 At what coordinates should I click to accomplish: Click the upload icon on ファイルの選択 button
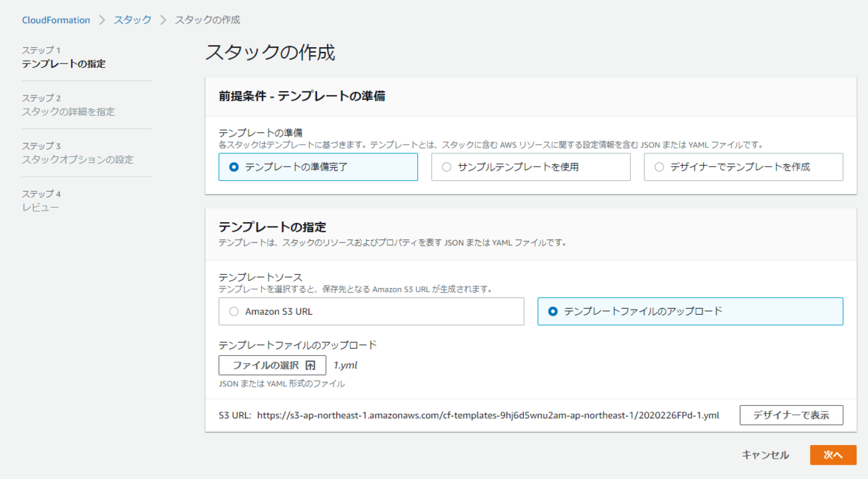tap(310, 365)
